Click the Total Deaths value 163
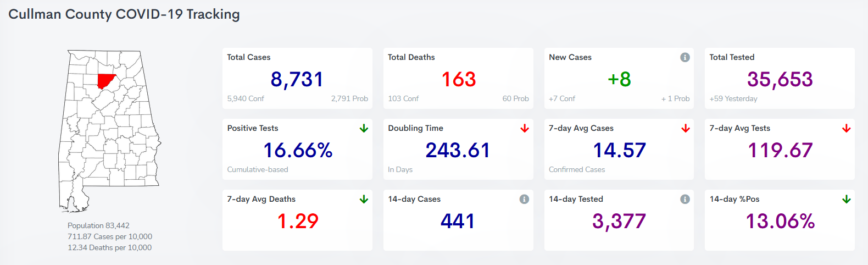868x265 pixels. [x=458, y=80]
